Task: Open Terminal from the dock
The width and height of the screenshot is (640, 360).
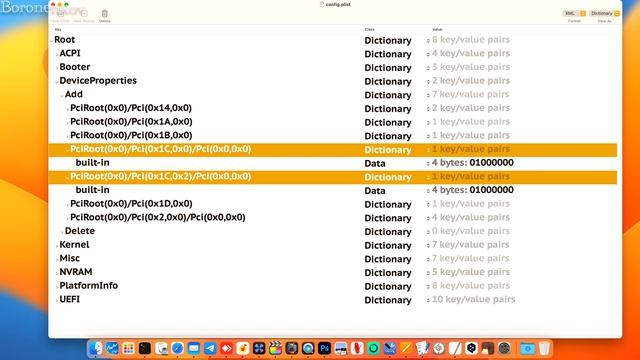Action: point(144,348)
